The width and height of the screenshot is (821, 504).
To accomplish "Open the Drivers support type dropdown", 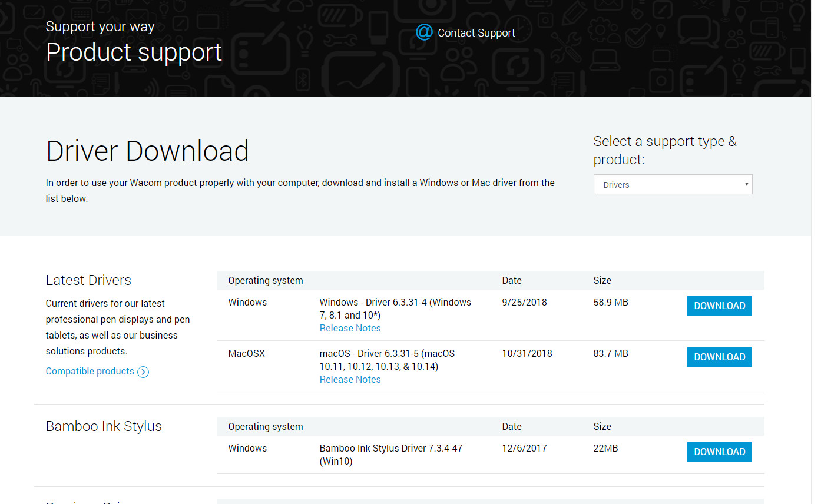I will [x=673, y=184].
